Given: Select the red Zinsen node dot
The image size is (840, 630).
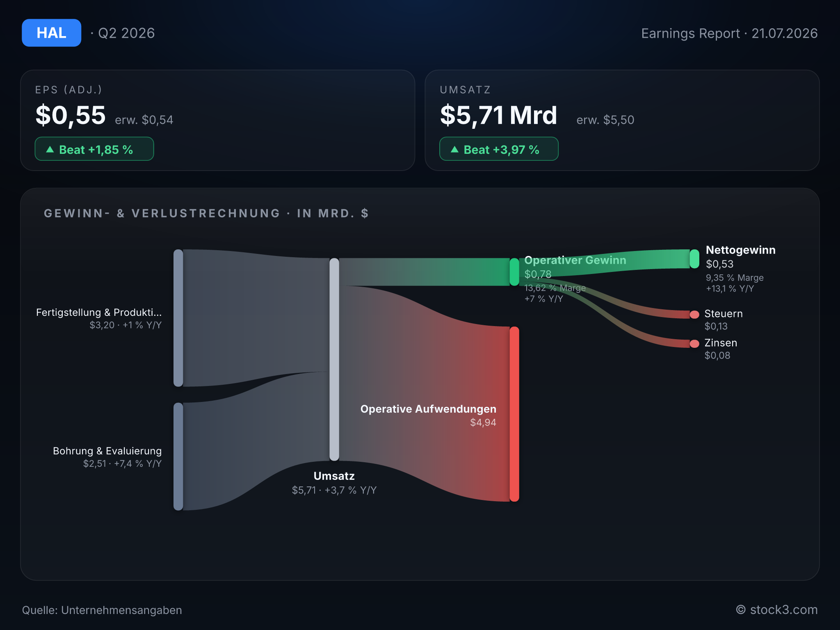Looking at the screenshot, I should 694,344.
